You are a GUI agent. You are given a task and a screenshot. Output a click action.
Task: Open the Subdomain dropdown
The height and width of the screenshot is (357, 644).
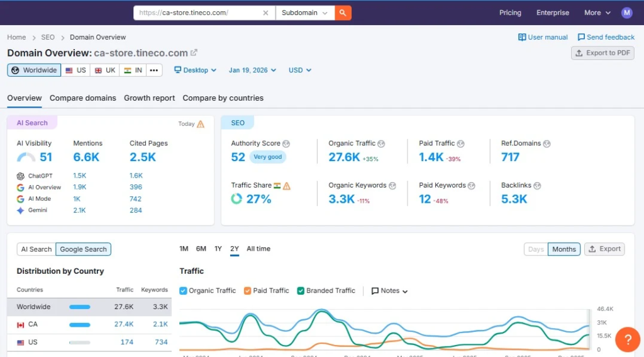[x=305, y=13]
